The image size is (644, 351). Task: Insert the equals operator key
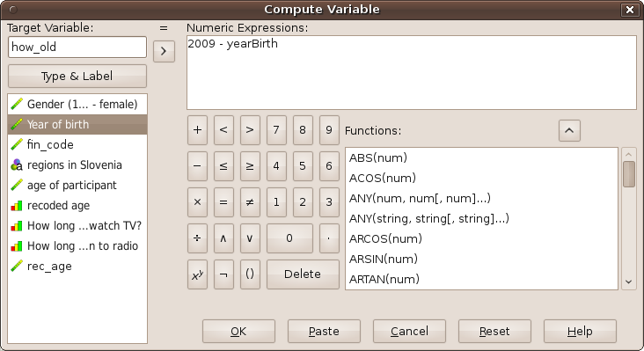click(223, 202)
